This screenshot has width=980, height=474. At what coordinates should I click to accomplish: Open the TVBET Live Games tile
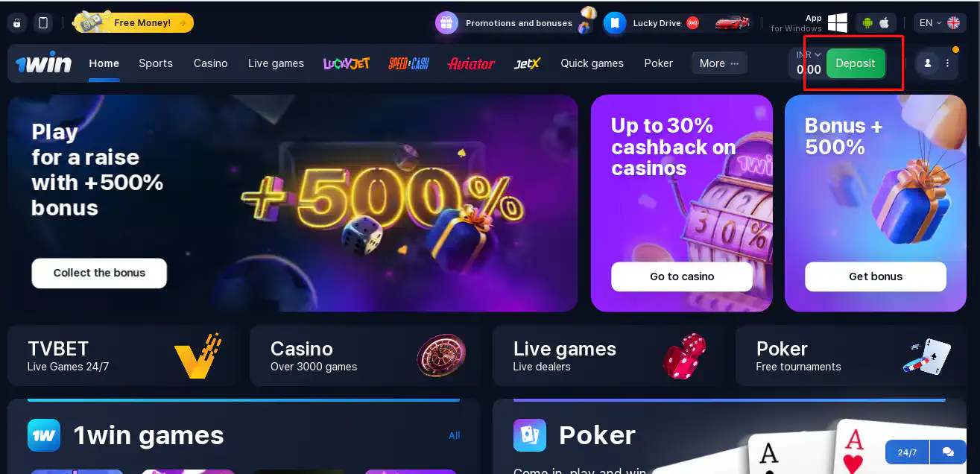(x=123, y=355)
